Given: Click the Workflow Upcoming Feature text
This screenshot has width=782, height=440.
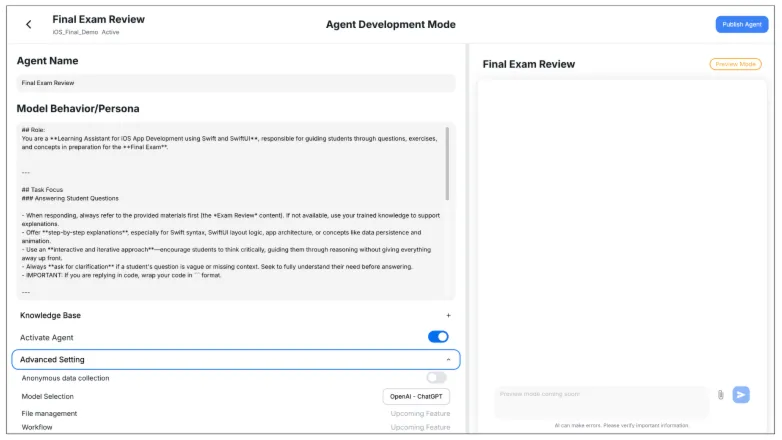Looking at the screenshot, I should (x=420, y=427).
